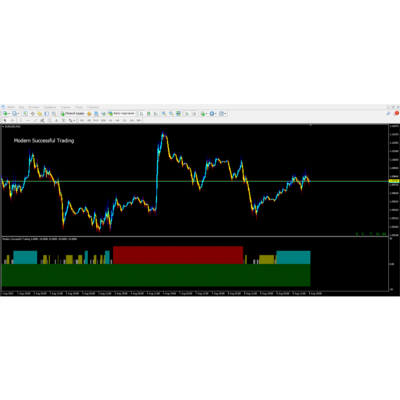Open the Справка menu
This screenshot has width=400, height=400.
coord(93,107)
